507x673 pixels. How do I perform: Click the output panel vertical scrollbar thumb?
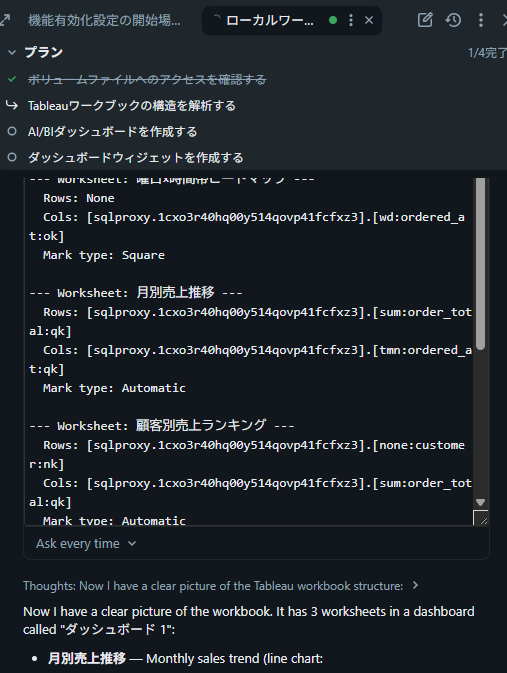point(480,264)
